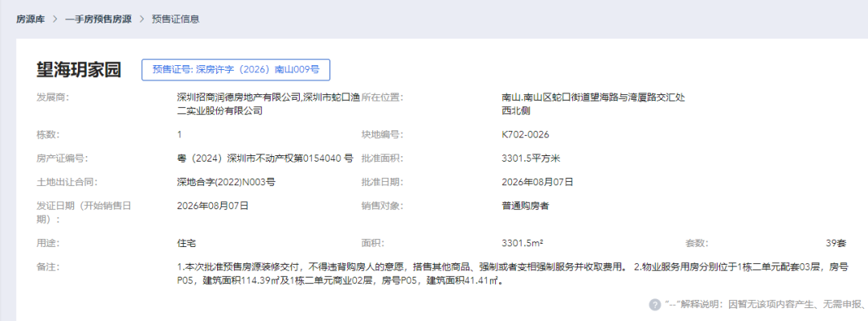This screenshot has height=321, width=868.
Task: Click the area value 3301.5m²
Action: coord(522,243)
